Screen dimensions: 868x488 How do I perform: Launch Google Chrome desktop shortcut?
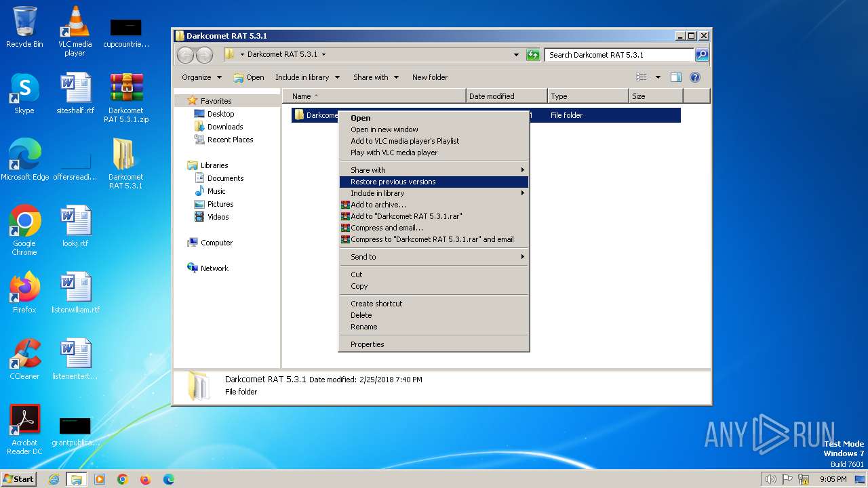[24, 230]
